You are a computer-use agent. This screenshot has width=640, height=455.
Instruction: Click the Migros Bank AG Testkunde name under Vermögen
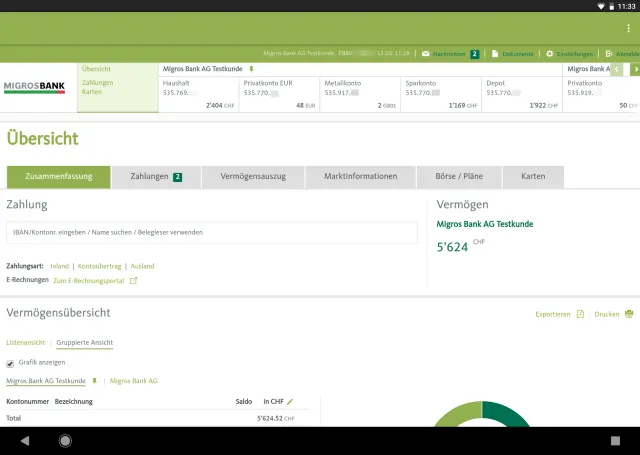pyautogui.click(x=485, y=224)
